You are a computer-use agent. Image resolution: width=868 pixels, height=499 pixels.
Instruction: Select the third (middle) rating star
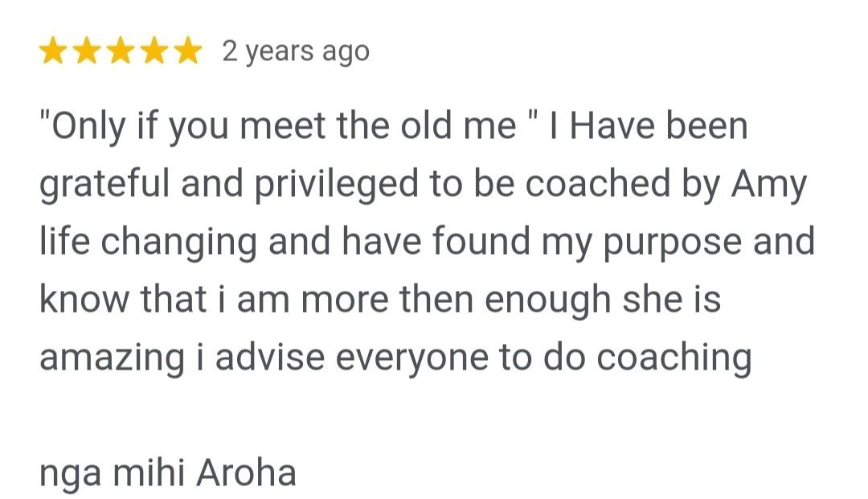(121, 51)
